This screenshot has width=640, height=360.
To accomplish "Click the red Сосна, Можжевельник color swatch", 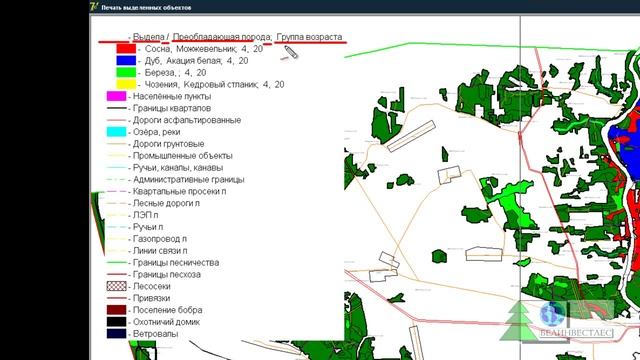I will (126, 49).
